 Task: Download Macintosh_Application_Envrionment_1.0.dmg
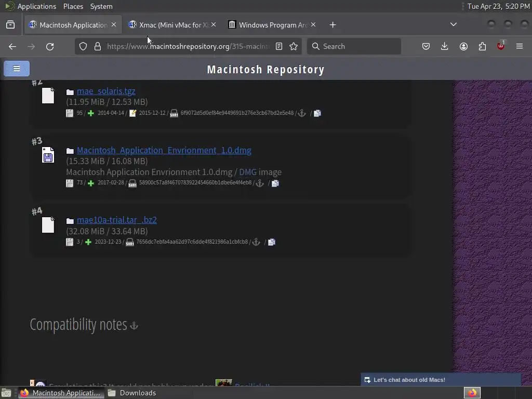[164, 150]
